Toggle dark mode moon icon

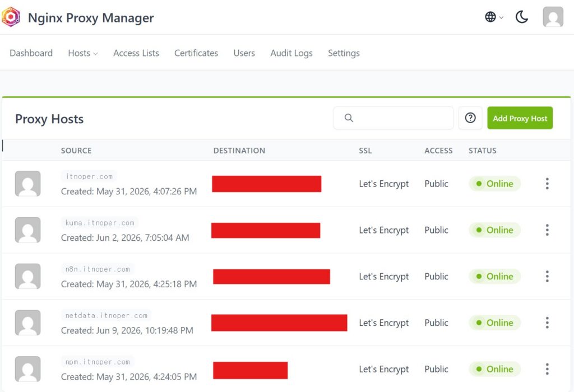(x=522, y=17)
